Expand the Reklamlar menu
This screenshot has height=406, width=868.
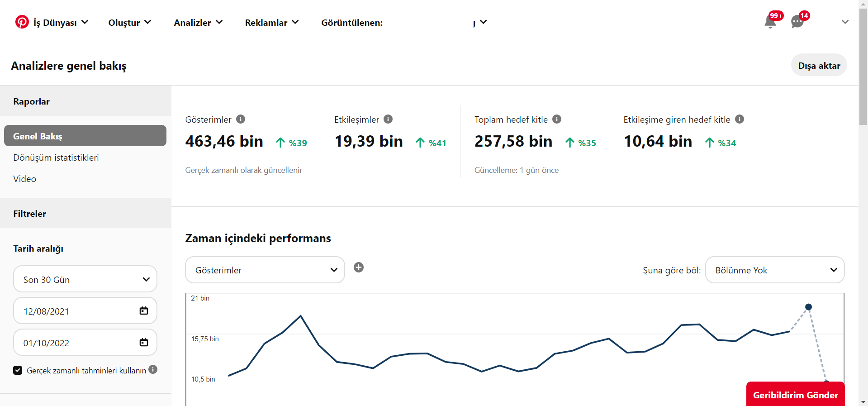pyautogui.click(x=272, y=23)
